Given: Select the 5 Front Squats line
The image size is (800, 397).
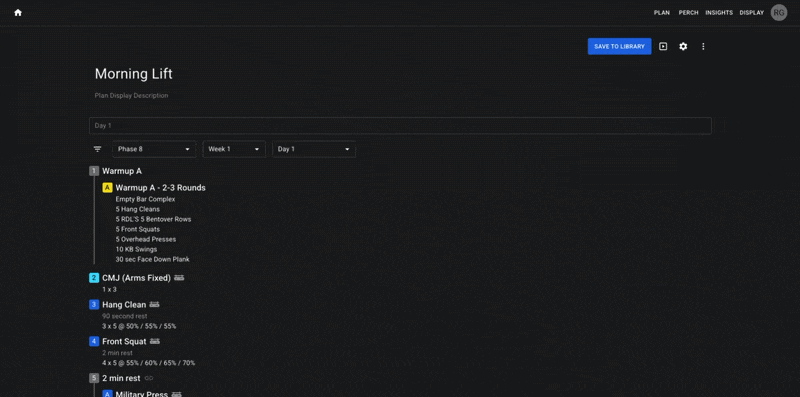Looking at the screenshot, I should click(137, 229).
